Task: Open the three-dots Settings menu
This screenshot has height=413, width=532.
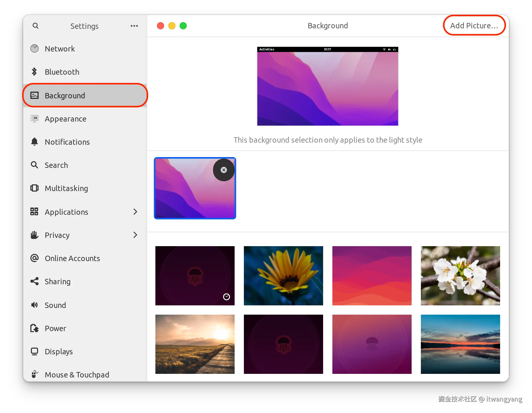Action: click(134, 26)
